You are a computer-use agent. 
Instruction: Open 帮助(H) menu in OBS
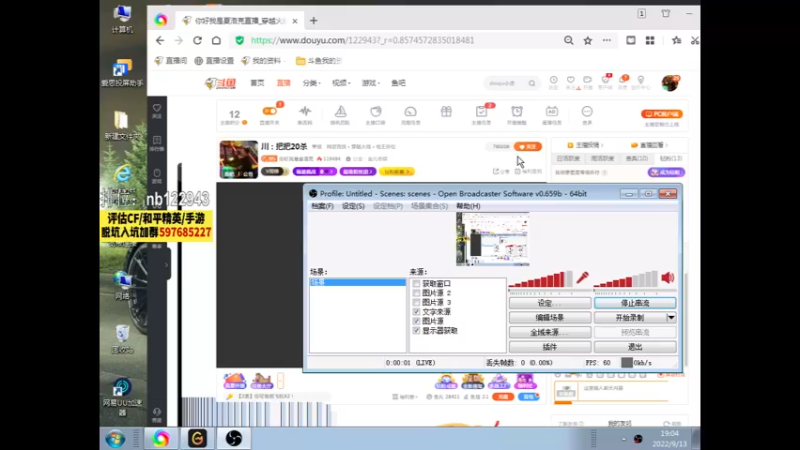coord(468,206)
